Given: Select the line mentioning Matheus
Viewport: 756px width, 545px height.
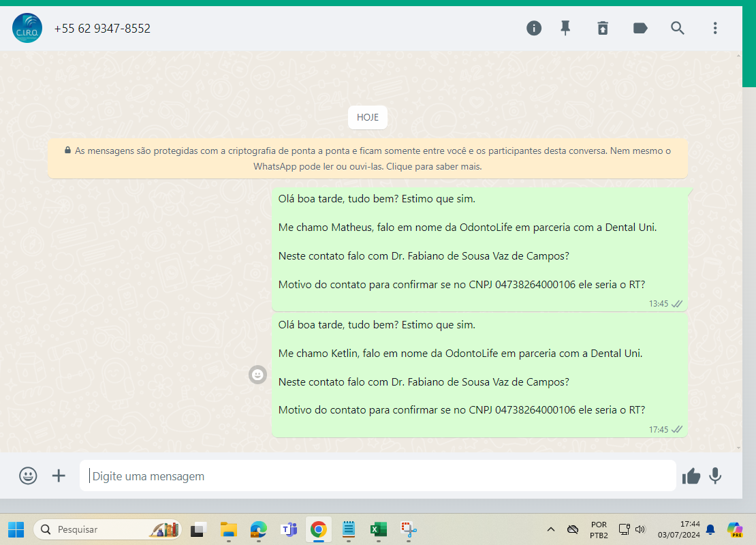Looking at the screenshot, I should click(x=467, y=228).
